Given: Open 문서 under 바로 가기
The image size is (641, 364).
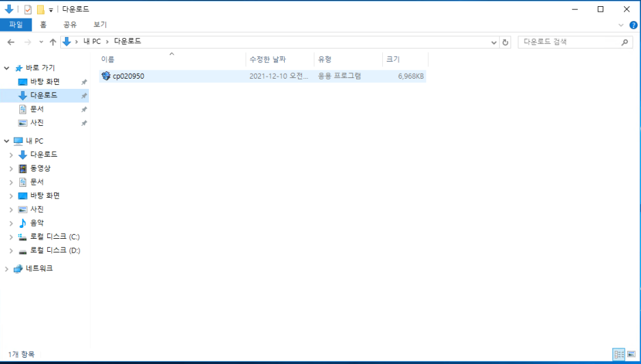Looking at the screenshot, I should pyautogui.click(x=37, y=109).
